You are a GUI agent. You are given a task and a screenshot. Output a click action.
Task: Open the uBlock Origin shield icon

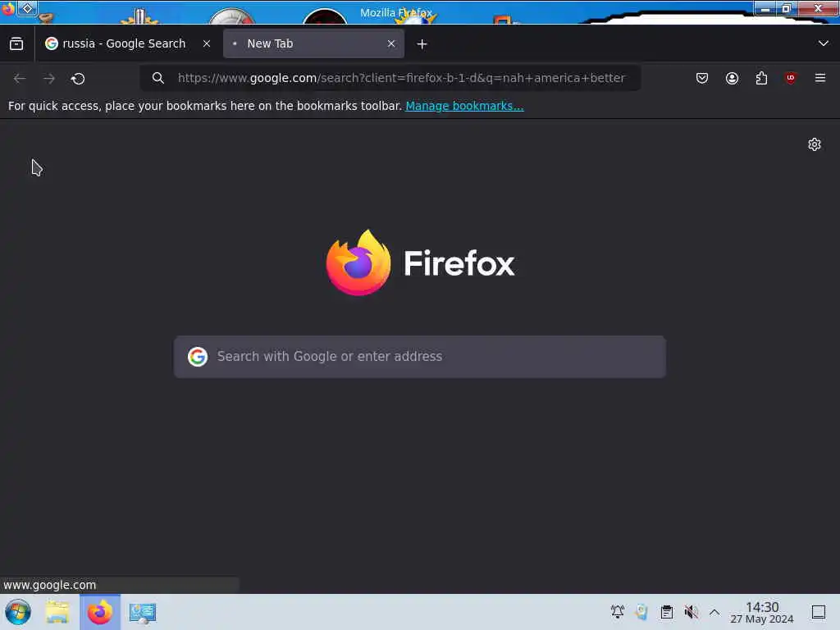click(791, 78)
